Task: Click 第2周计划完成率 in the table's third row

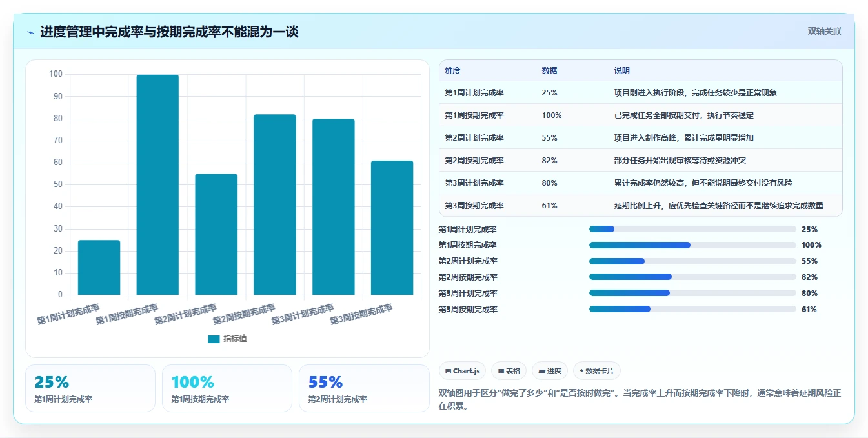Action: coord(474,138)
